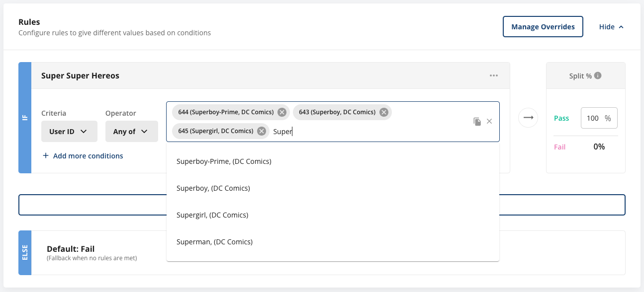The width and height of the screenshot is (644, 292).
Task: Clear all user IDs with the X icon
Action: point(489,121)
